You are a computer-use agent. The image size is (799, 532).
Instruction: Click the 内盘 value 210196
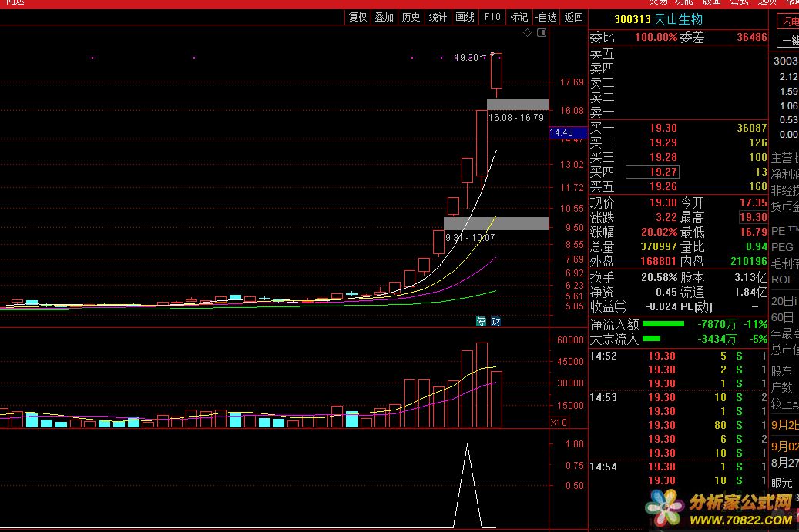[749, 261]
